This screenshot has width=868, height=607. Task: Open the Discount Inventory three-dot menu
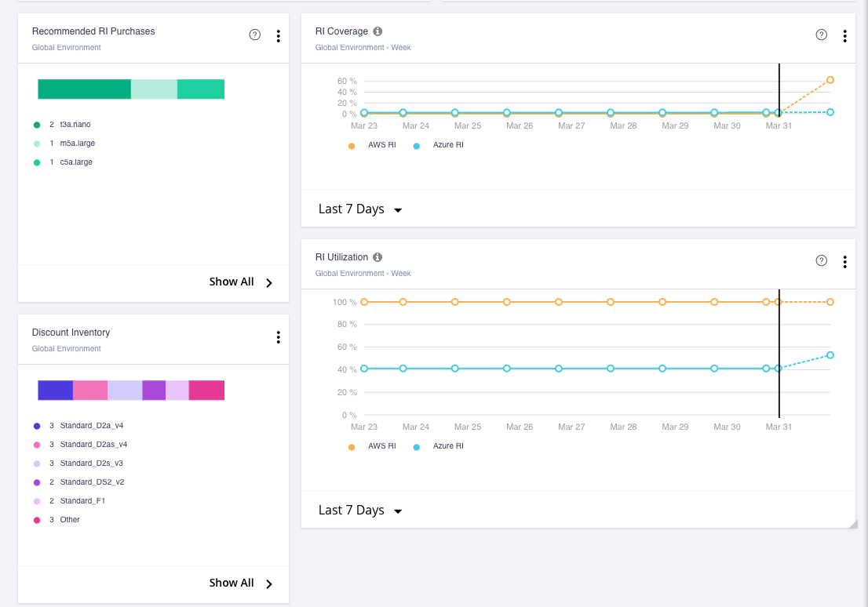(x=278, y=337)
